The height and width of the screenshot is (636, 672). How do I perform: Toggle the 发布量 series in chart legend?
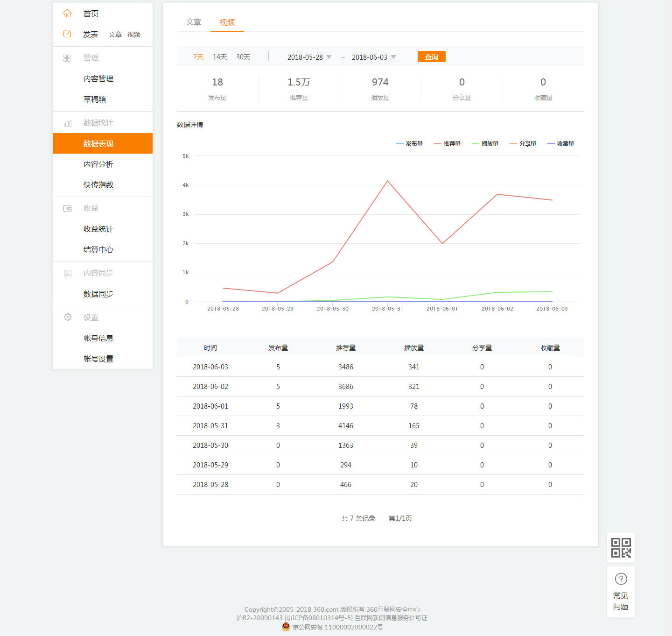409,144
